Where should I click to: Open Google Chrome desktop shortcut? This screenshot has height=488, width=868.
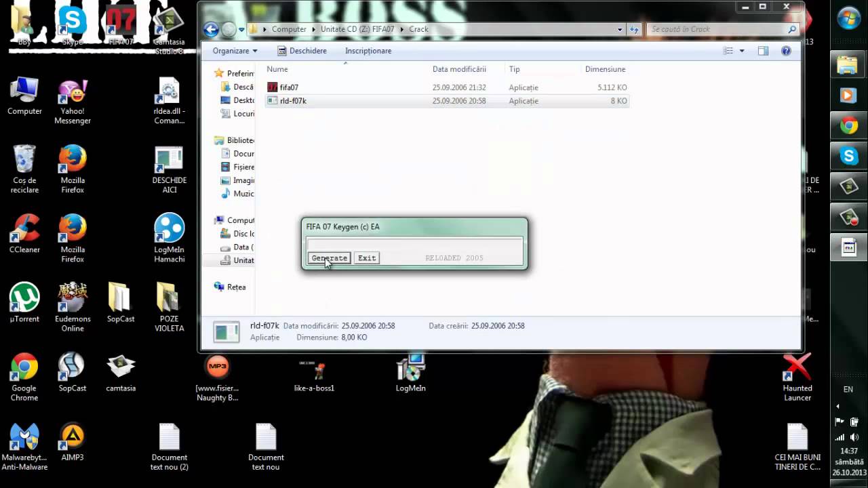(24, 377)
